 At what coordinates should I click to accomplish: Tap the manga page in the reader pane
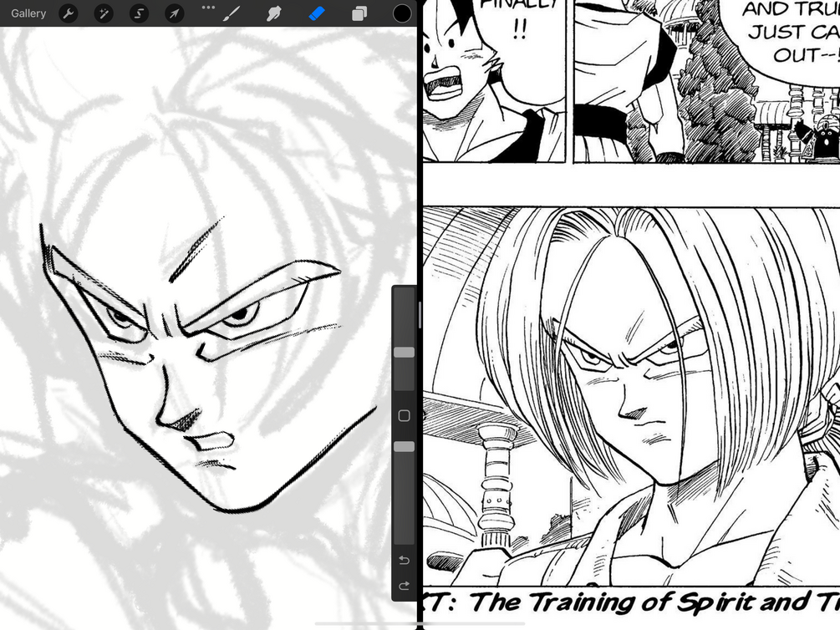point(632,315)
